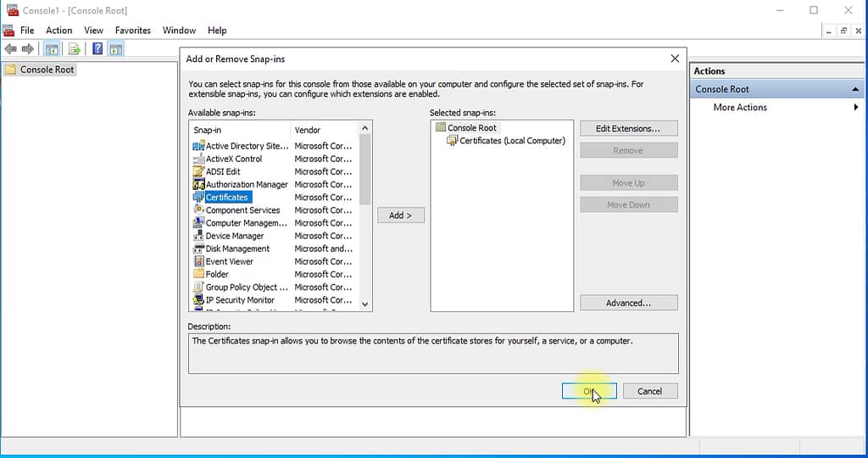Open the Action menu

tap(58, 31)
